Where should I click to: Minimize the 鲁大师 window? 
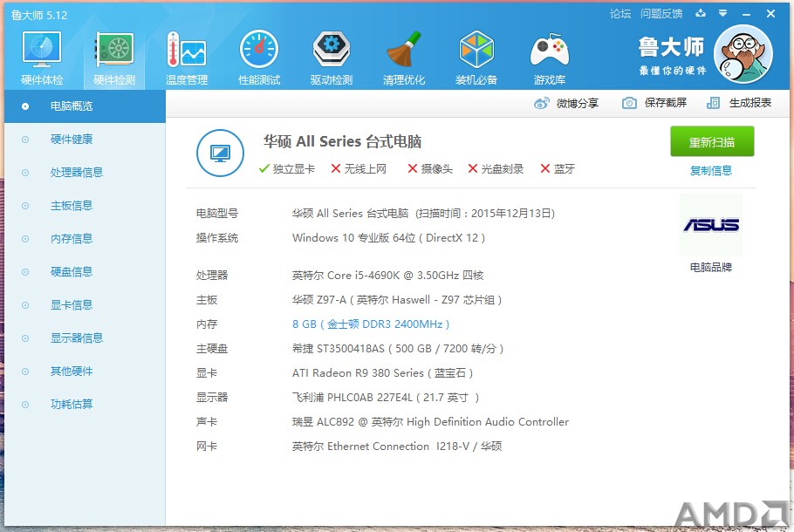pos(746,14)
